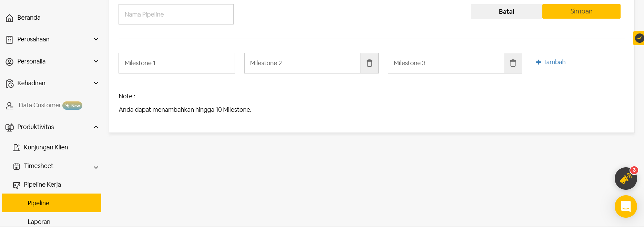This screenshot has width=644, height=227.
Task: Click the Pipeline Kerja icon
Action: [x=17, y=185]
